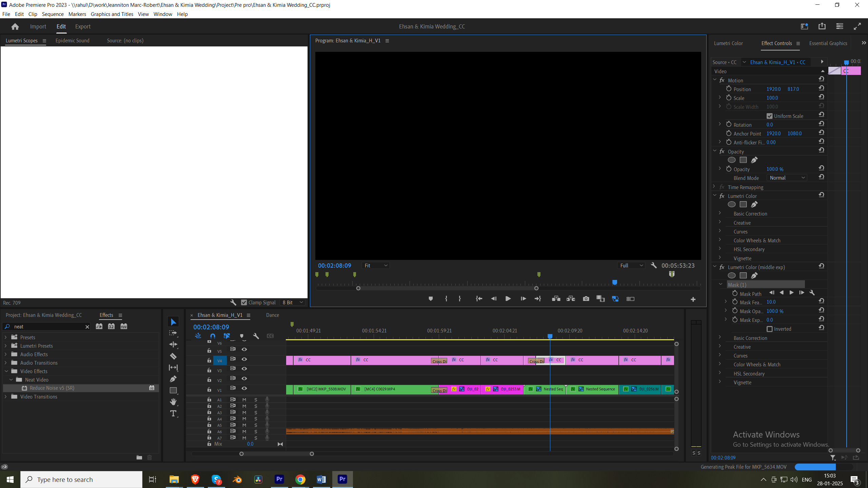Hide the V1 track output eye
This screenshot has width=868, height=488.
point(244,388)
